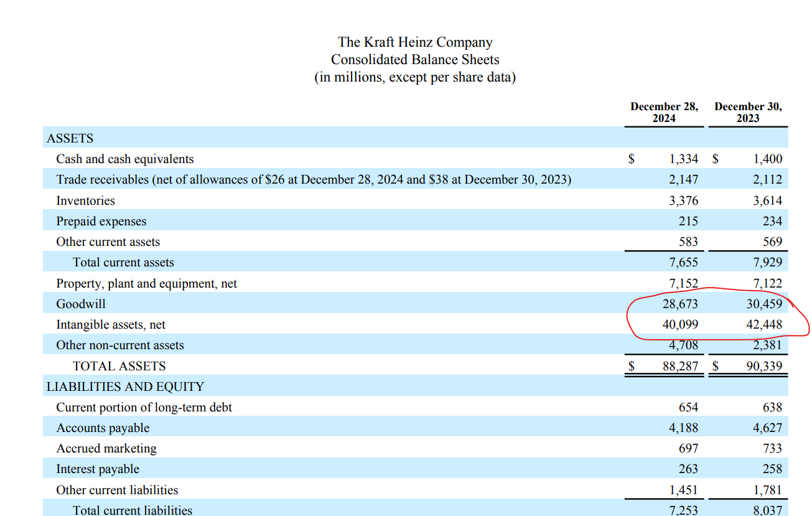Click trade receivables value 2,147
This screenshot has width=812, height=516.
(x=683, y=179)
